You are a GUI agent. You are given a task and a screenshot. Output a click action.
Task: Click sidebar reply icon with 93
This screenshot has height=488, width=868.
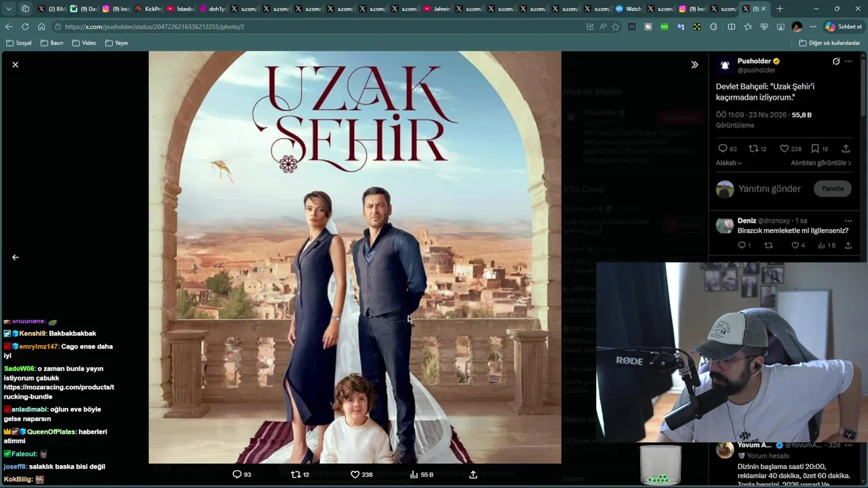click(728, 148)
